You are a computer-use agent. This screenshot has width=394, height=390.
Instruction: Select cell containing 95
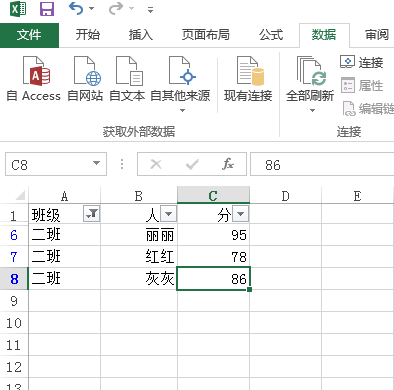coord(213,235)
